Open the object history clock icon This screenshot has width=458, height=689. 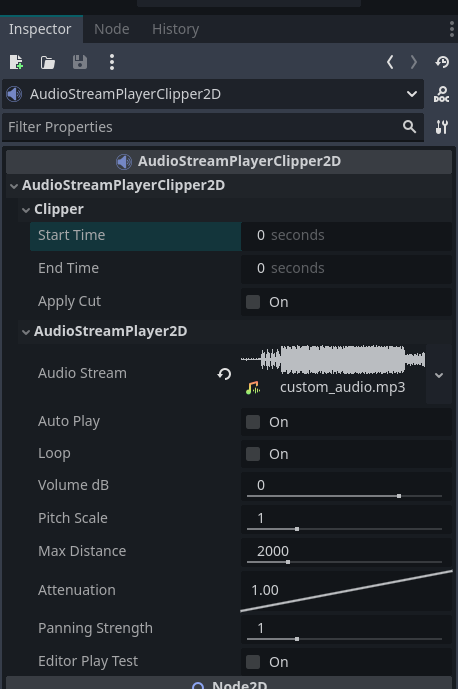(442, 62)
